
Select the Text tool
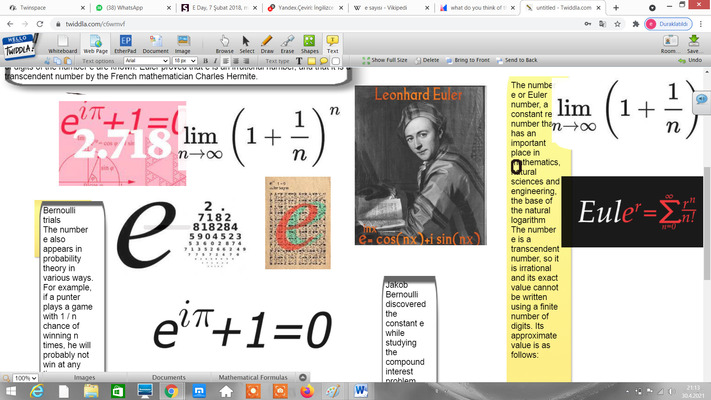pyautogui.click(x=332, y=44)
